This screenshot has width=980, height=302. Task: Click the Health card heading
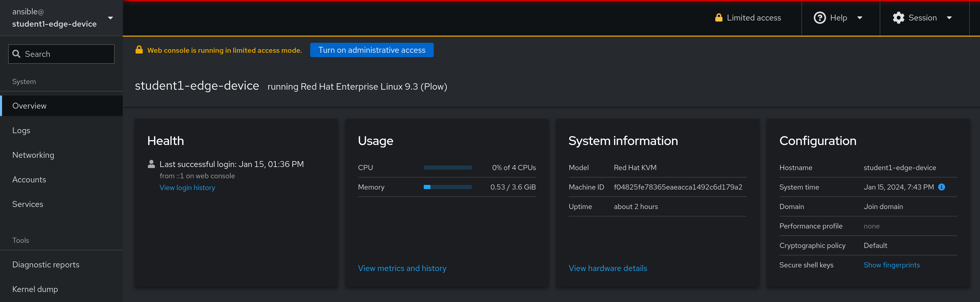165,141
